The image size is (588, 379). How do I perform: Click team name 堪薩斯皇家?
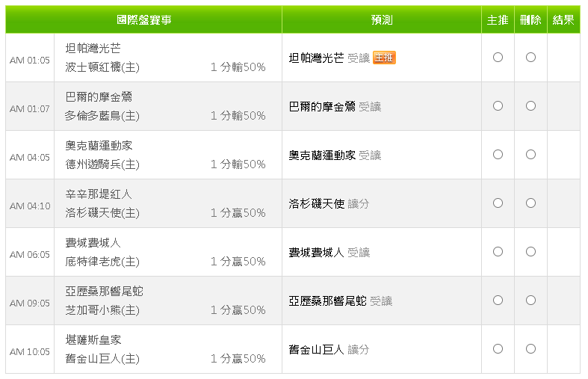[x=93, y=340]
